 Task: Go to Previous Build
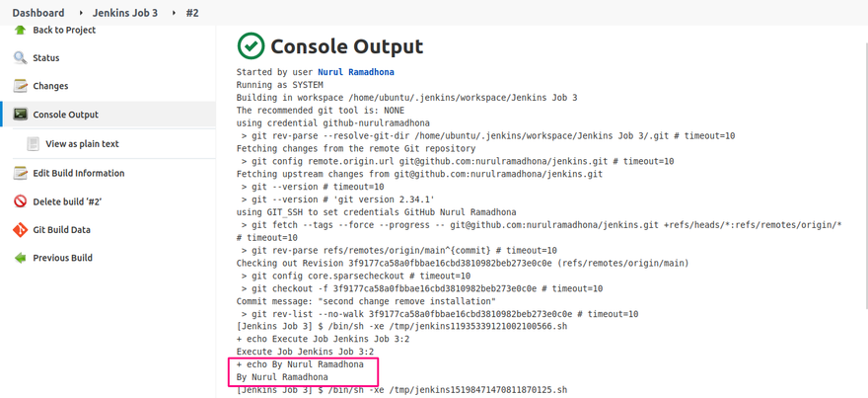click(62, 258)
